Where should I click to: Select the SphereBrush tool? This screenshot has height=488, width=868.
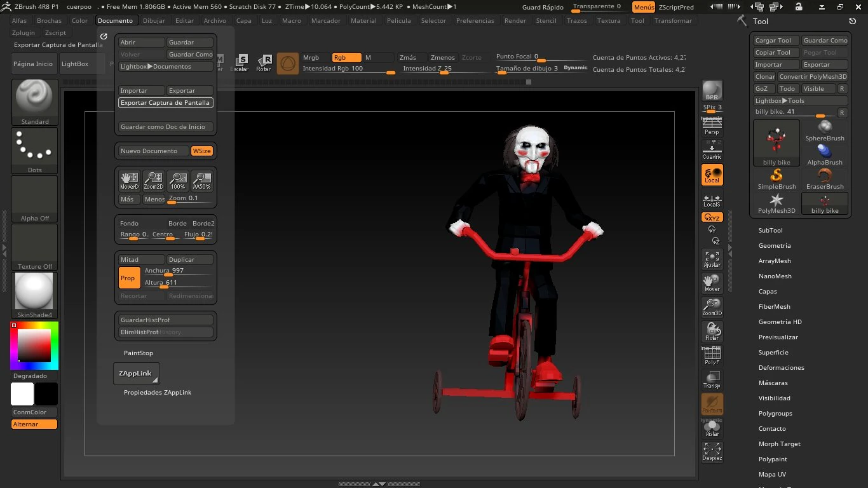click(825, 130)
